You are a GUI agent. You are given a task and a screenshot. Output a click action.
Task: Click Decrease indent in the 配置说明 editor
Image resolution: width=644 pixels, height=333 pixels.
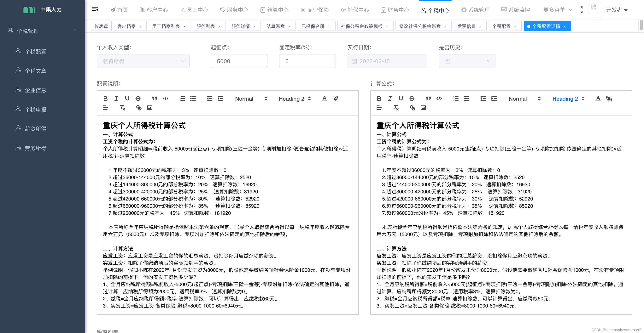pyautogui.click(x=209, y=99)
